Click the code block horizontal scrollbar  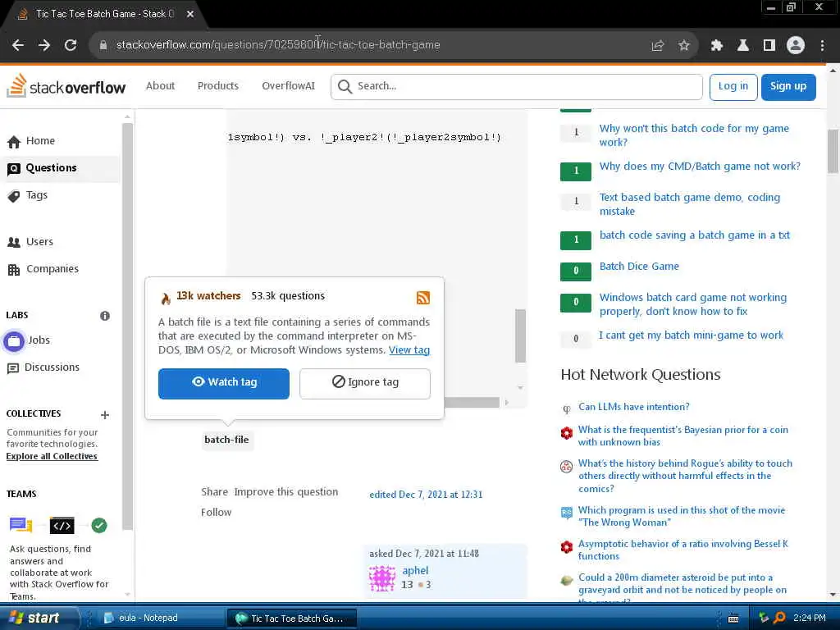coord(472,402)
